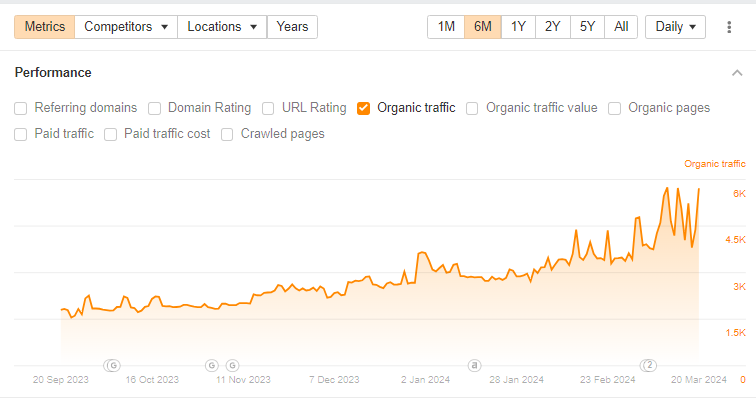The image size is (756, 400).
Task: Click the '20 Mar 2024' date label
Action: click(x=699, y=380)
